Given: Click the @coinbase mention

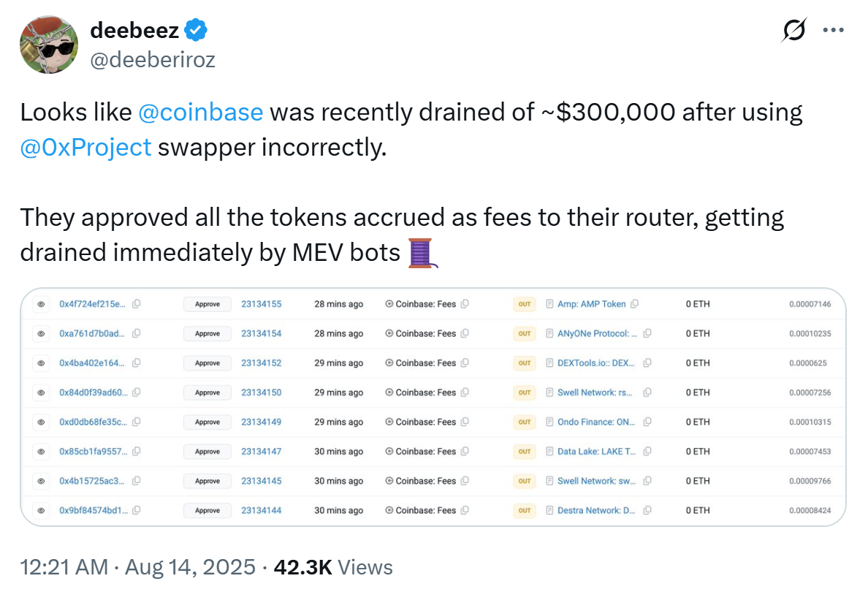Looking at the screenshot, I should [200, 113].
